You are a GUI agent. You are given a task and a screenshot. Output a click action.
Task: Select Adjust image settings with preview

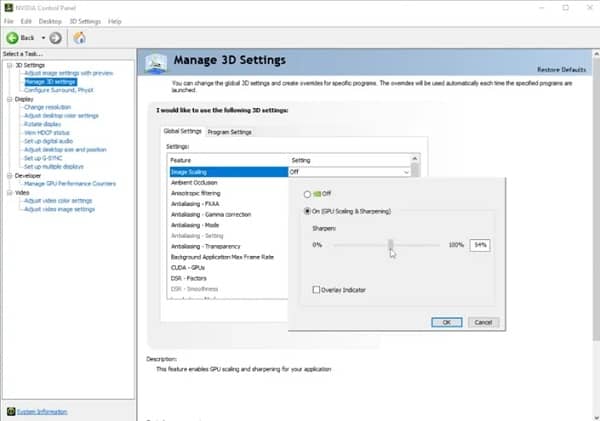68,73
